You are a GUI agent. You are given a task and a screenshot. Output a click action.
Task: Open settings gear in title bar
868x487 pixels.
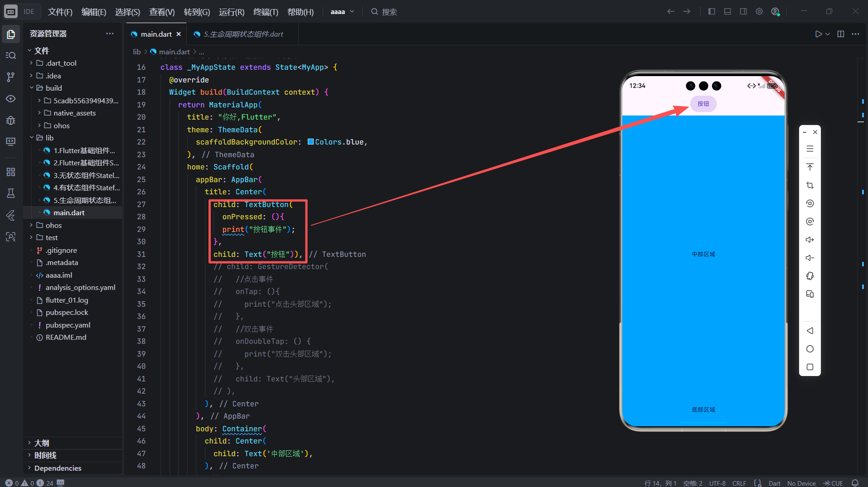point(759,11)
